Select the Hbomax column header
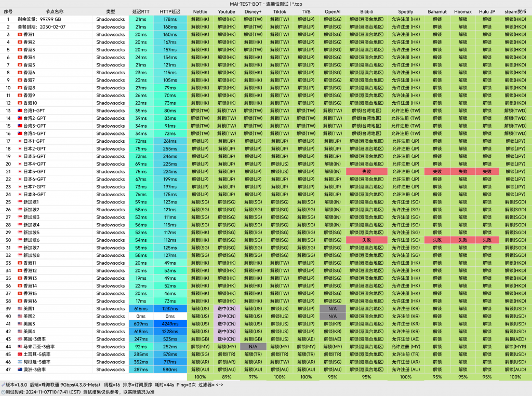Image resolution: width=532 pixels, height=396 pixels. [x=463, y=11]
